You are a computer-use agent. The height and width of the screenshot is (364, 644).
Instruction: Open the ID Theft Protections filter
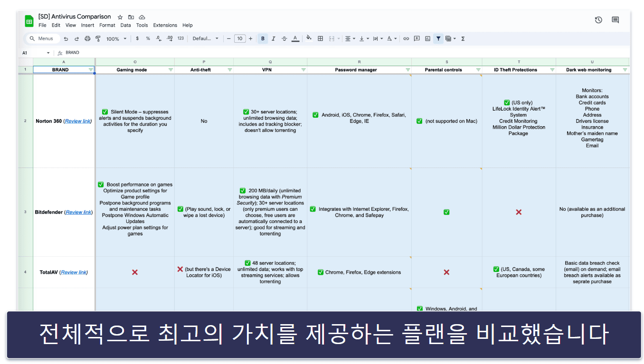tap(552, 70)
